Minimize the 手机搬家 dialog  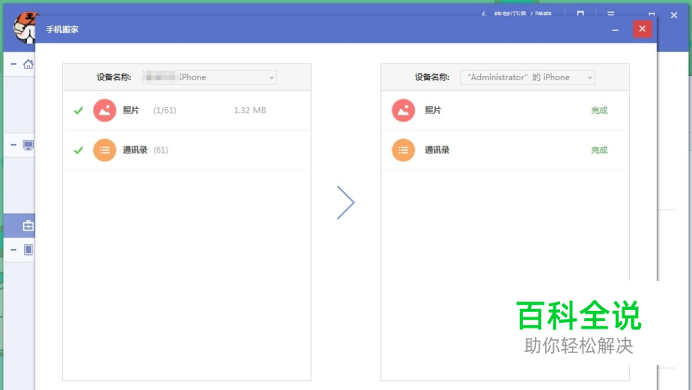click(615, 30)
